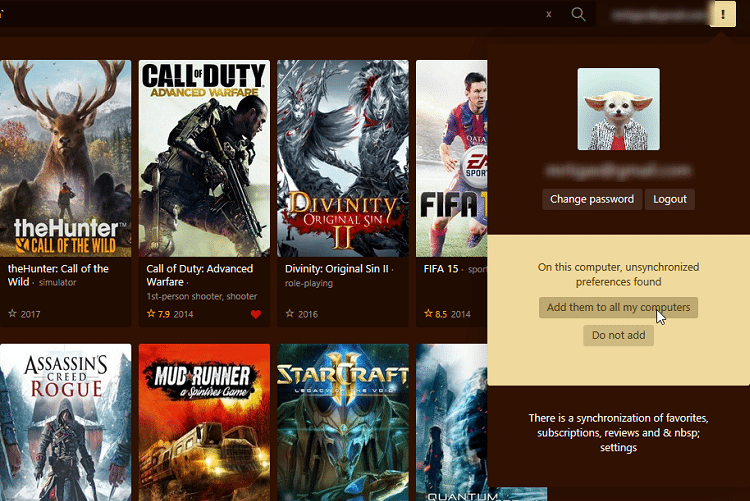Click the simulator genre label
Screen dimensions: 750x501
coord(57,282)
